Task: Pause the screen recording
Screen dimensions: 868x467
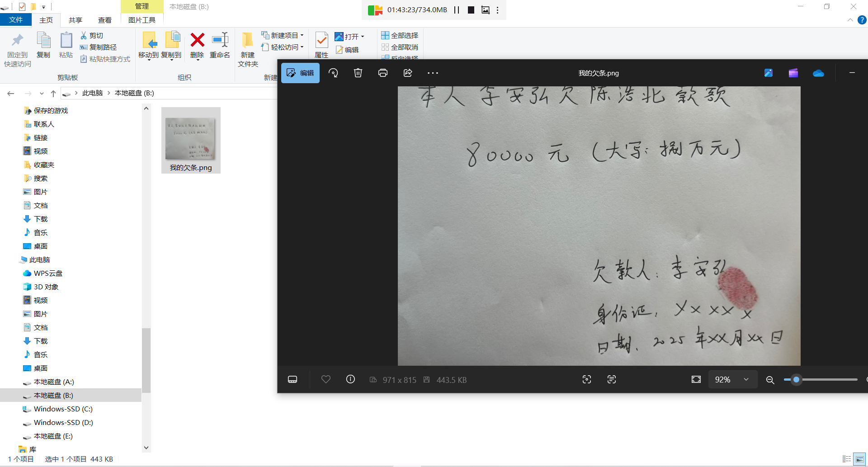Action: 457,10
